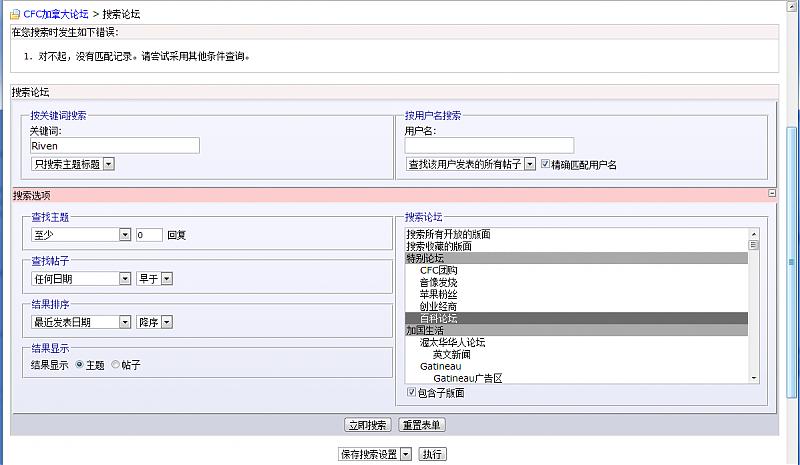Click the 关键词 field containing Riven
800x465 pixels.
click(x=115, y=146)
